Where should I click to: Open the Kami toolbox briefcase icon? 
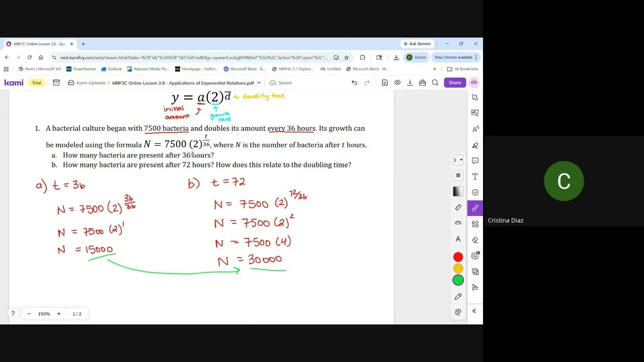(423, 83)
